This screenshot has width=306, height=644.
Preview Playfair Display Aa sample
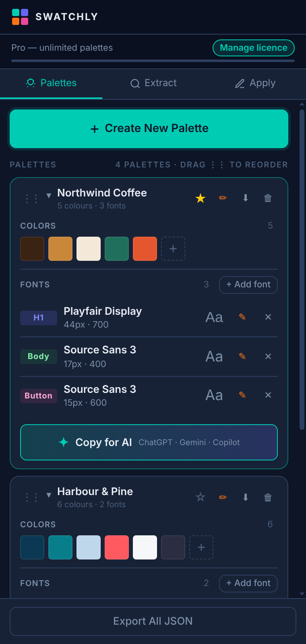[x=214, y=318]
